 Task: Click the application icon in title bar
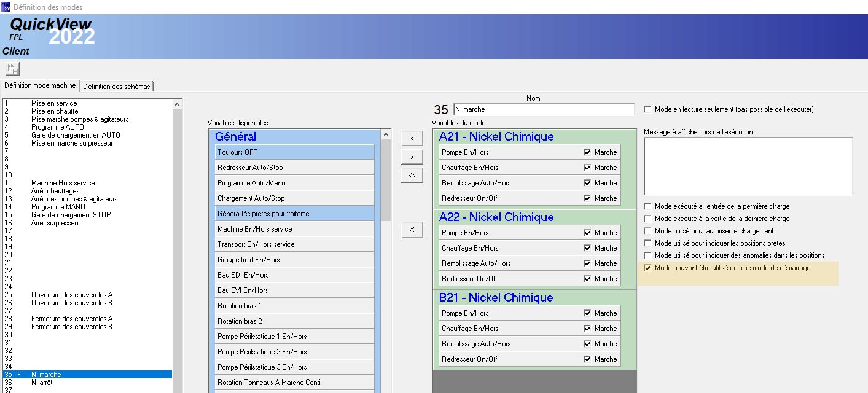6,7
